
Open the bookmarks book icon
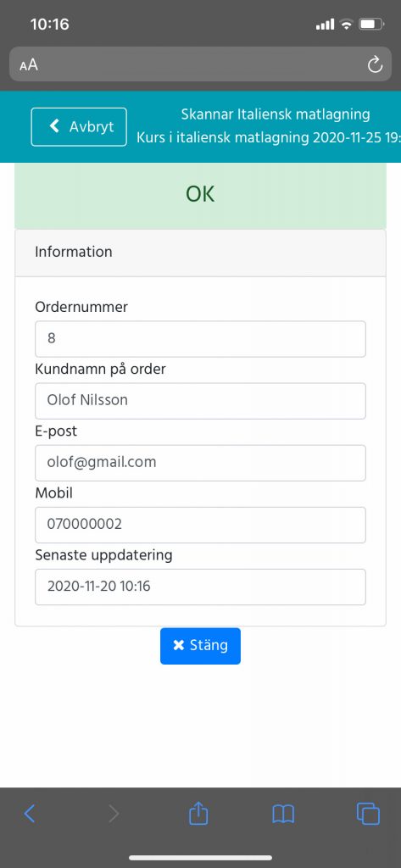coord(283,814)
